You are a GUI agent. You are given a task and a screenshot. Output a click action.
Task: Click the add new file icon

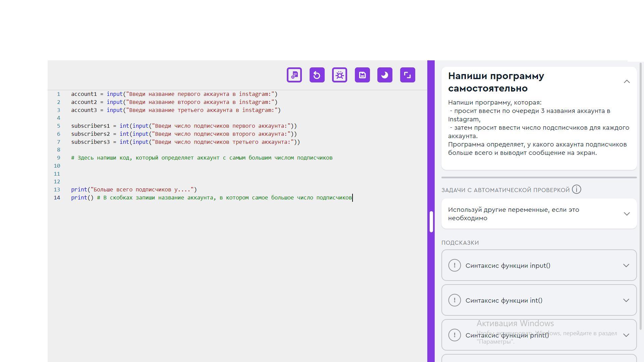coord(294,75)
